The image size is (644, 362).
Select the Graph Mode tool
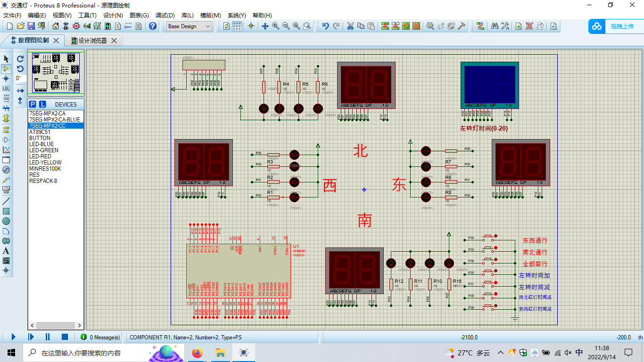point(6,149)
